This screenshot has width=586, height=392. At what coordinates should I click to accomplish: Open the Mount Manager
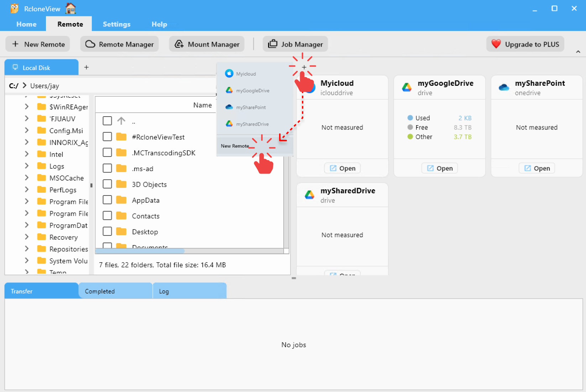(206, 44)
